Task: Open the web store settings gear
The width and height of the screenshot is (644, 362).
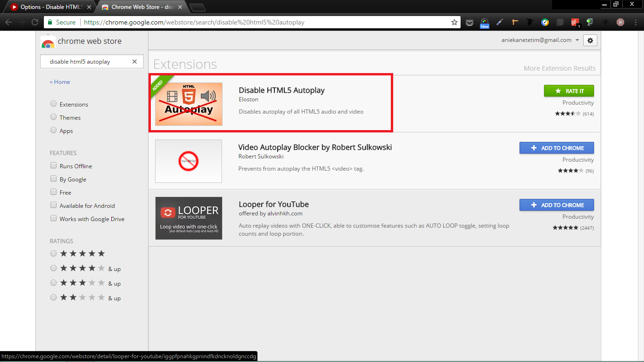Action: [590, 40]
